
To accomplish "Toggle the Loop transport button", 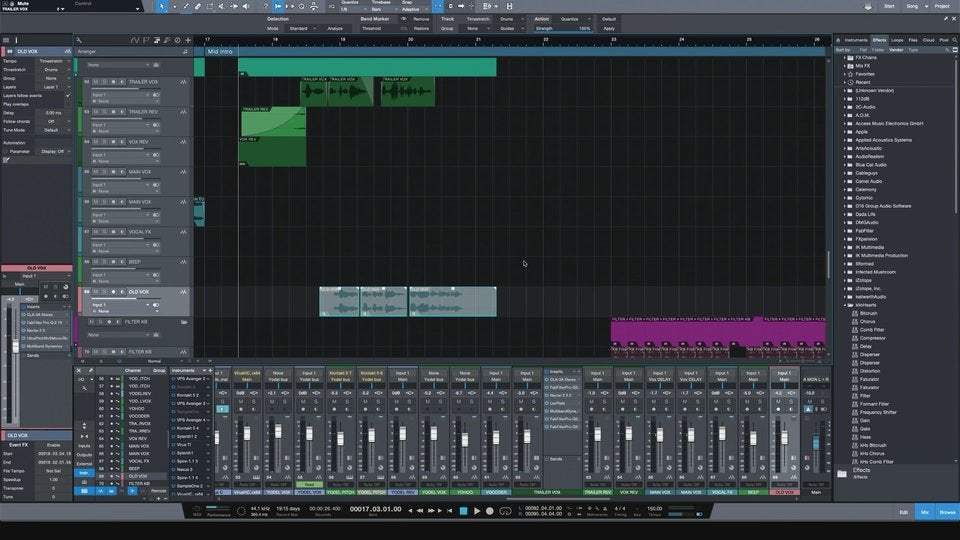I will pyautogui.click(x=505, y=511).
